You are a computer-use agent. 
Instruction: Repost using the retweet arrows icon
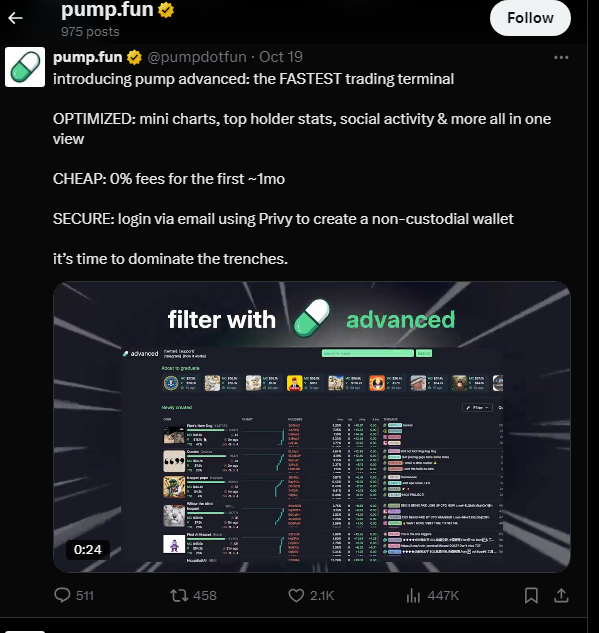coord(179,595)
